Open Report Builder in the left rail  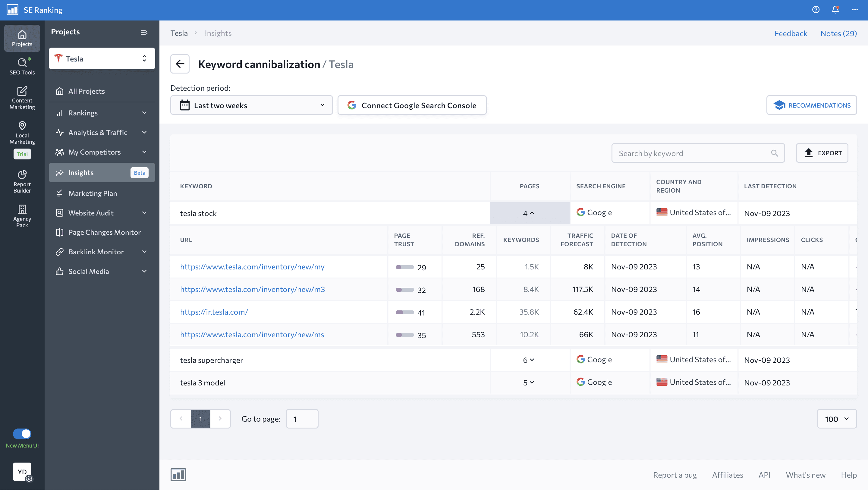pyautogui.click(x=22, y=182)
